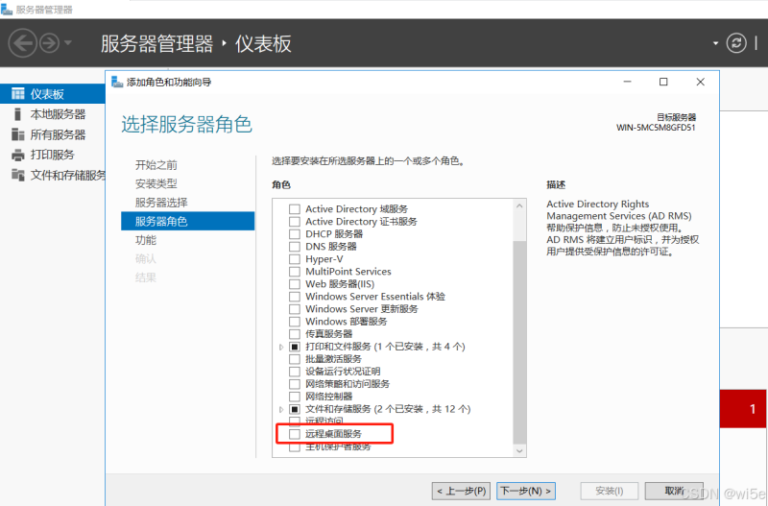Check Windows Server Essentials 体验
768x506 pixels.
[x=294, y=296]
